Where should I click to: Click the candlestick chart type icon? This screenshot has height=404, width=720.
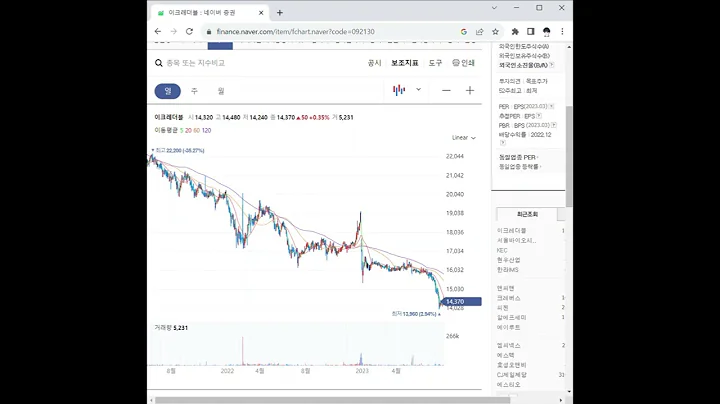pyautogui.click(x=399, y=90)
